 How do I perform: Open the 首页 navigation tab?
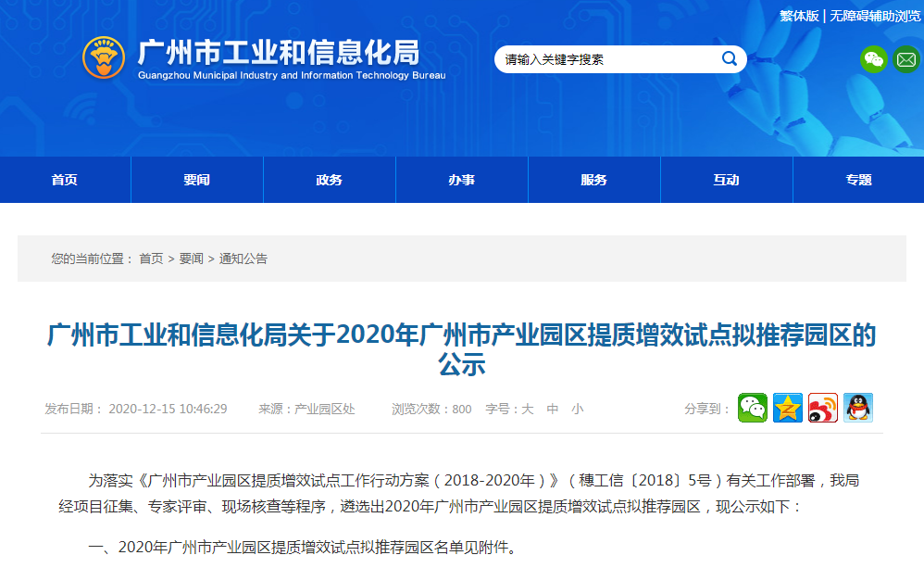coord(65,180)
